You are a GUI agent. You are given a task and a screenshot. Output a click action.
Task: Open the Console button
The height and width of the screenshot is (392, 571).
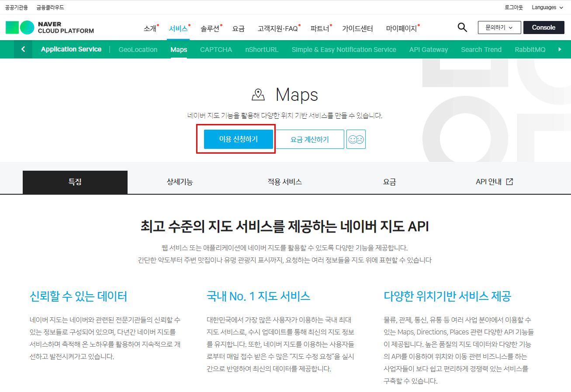click(x=543, y=28)
